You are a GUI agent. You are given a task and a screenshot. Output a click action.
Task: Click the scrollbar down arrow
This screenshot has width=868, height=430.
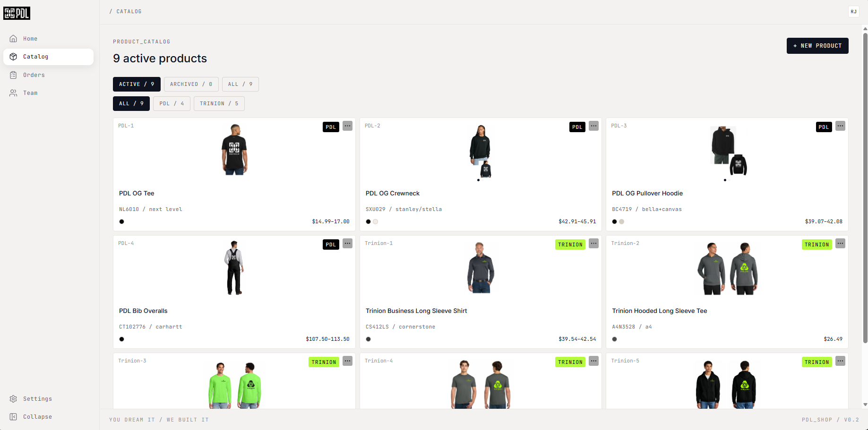click(865, 405)
